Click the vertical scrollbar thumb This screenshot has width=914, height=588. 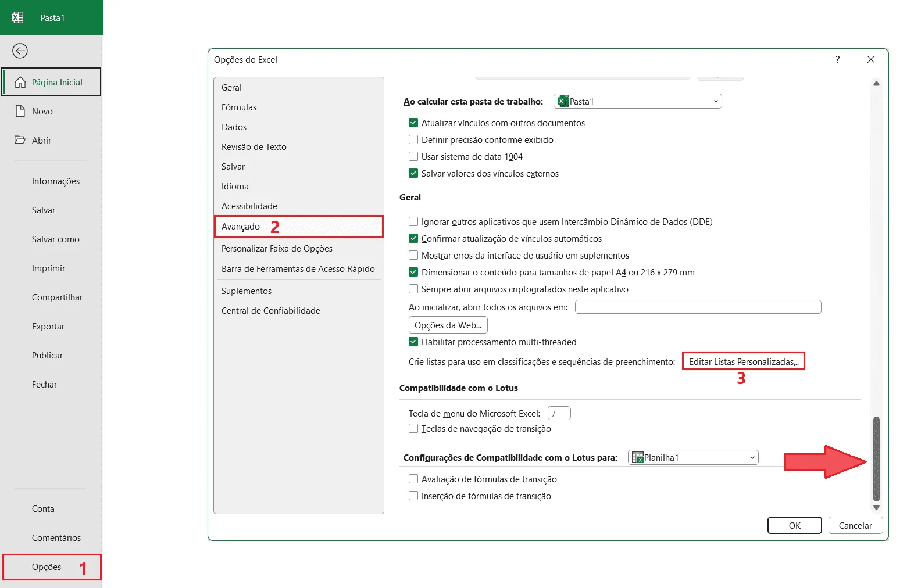pyautogui.click(x=876, y=458)
